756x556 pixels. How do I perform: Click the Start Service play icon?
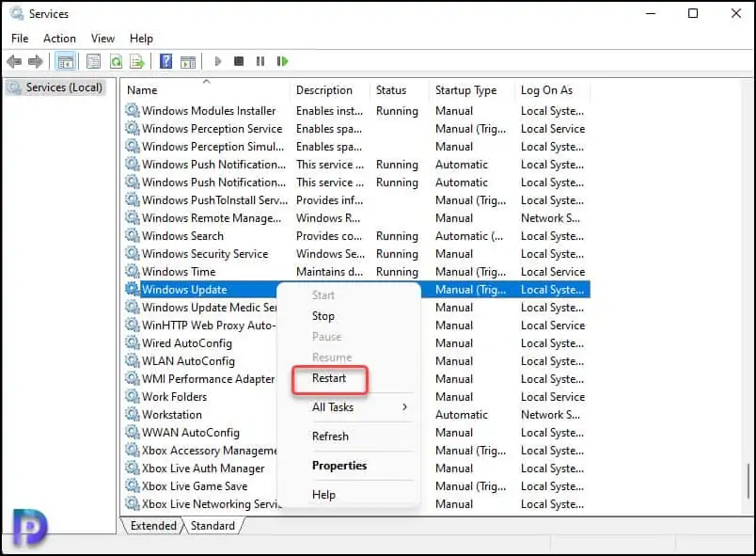[218, 61]
